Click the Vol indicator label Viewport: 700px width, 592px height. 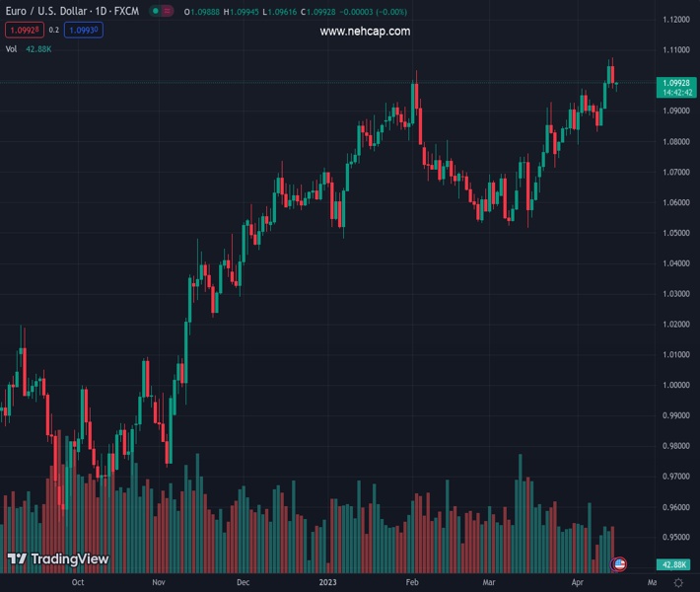(x=12, y=48)
